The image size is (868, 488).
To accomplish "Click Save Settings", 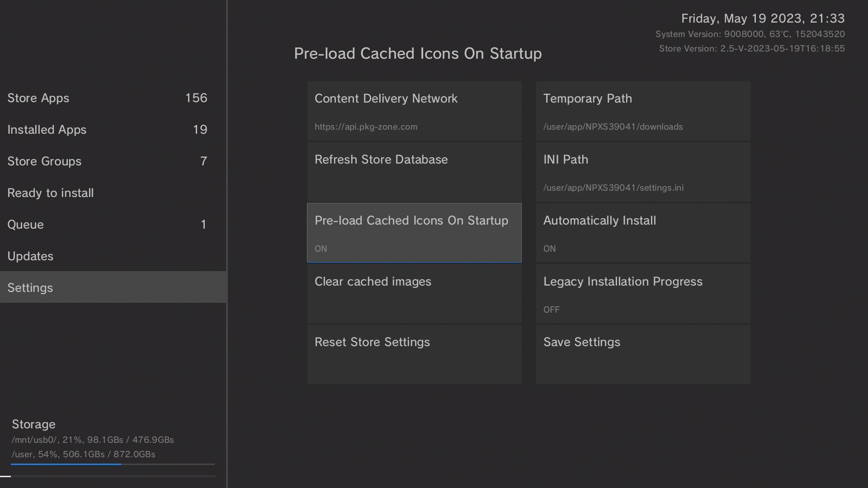I will 643,355.
